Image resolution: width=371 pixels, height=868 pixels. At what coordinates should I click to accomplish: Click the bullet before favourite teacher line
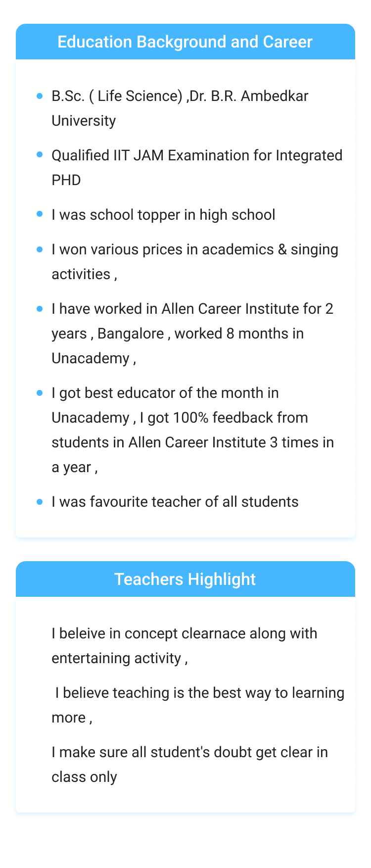pos(40,502)
